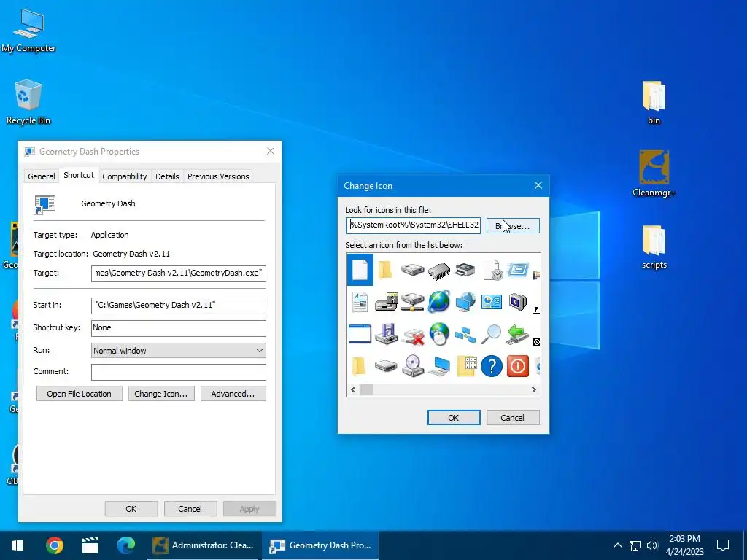This screenshot has height=560, width=747.
Task: Open the bin folder on the desktop
Action: tap(654, 102)
